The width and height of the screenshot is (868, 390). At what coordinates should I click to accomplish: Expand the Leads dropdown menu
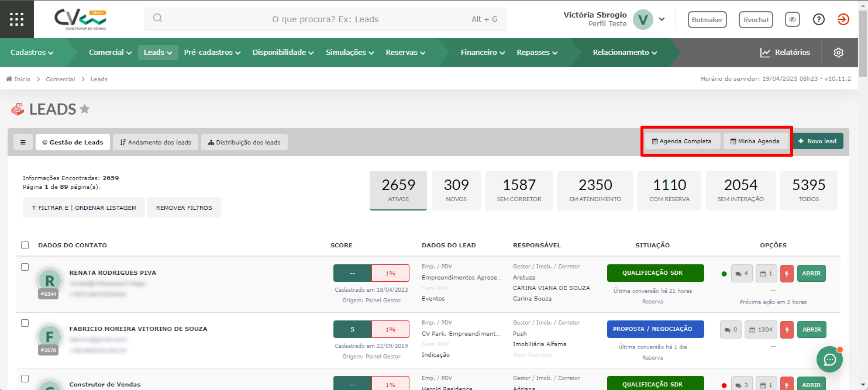158,53
